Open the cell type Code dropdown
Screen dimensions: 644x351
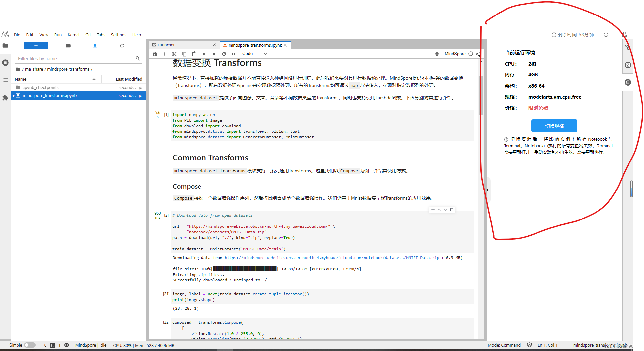click(255, 54)
